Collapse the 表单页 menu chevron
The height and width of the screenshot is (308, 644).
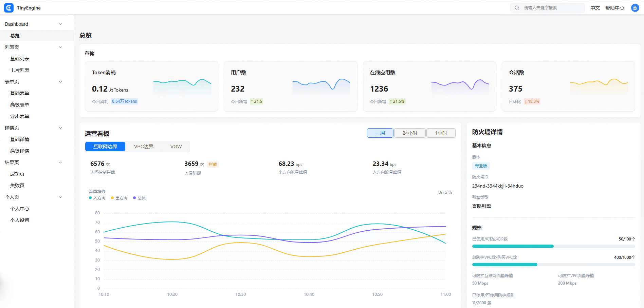[60, 82]
